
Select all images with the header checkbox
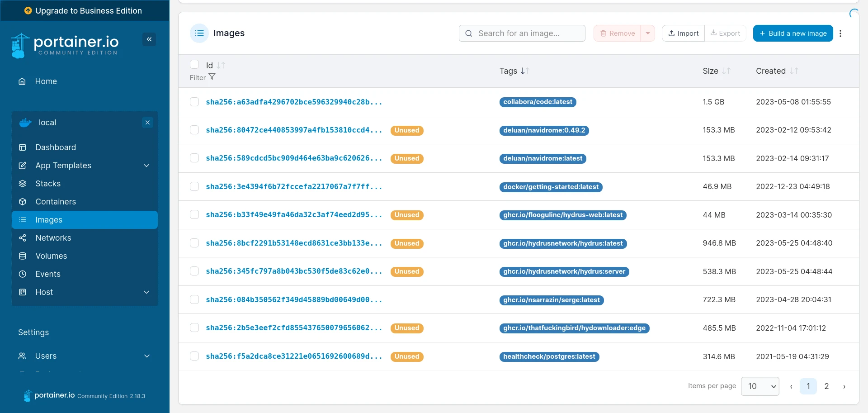[194, 65]
